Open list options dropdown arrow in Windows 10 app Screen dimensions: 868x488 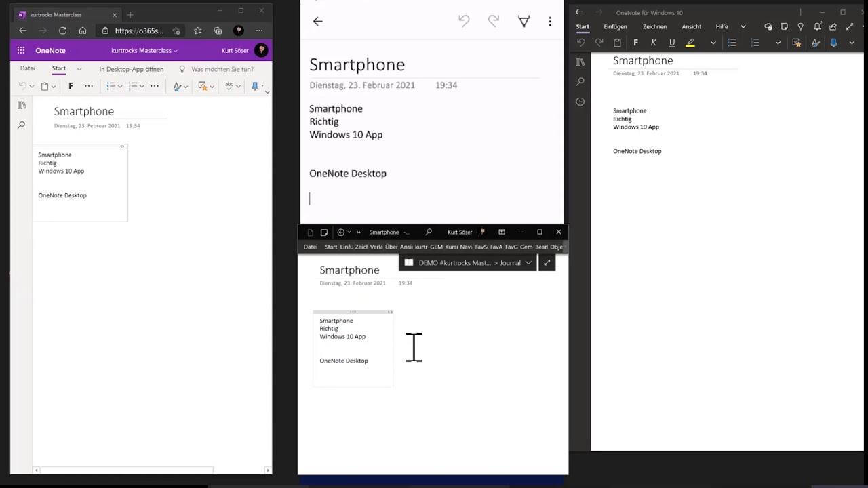(778, 43)
